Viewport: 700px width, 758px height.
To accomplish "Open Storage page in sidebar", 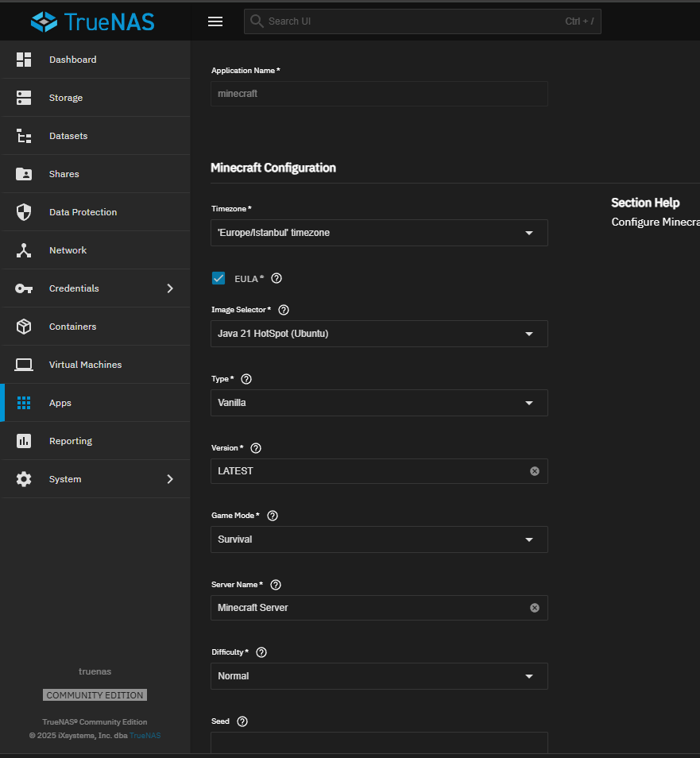I will (x=95, y=98).
